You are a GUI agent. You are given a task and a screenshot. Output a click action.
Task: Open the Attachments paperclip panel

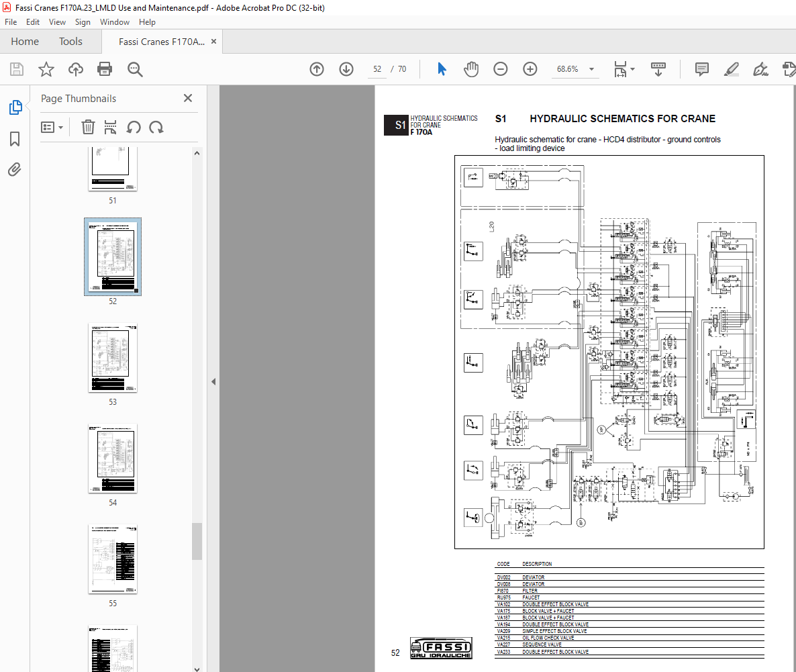pos(15,169)
